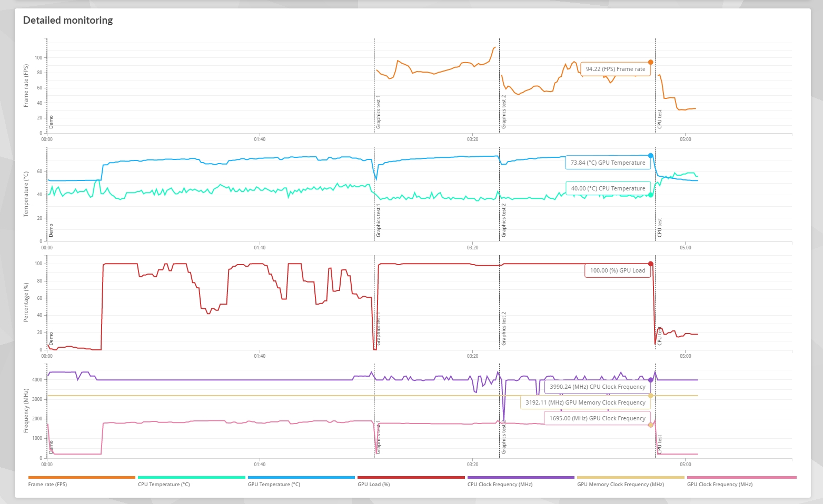823x504 pixels.
Task: Click the pink GPU Clock Frequency legend bar
Action: [x=741, y=477]
